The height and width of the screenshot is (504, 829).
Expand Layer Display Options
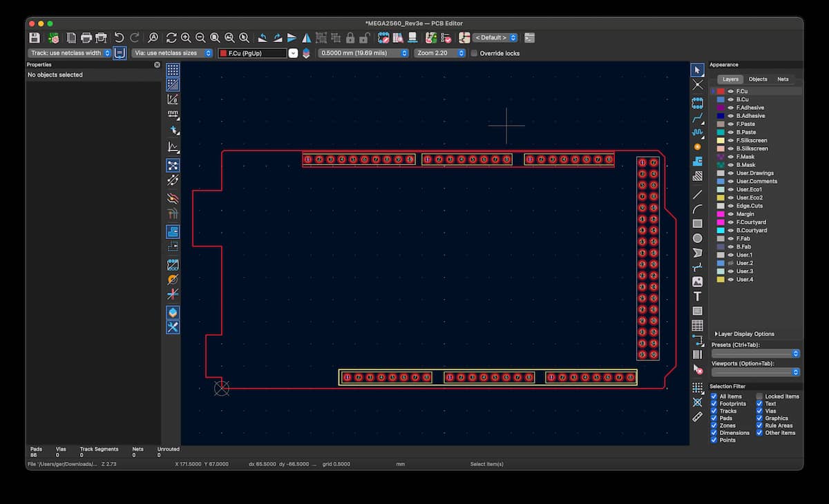[744, 333]
